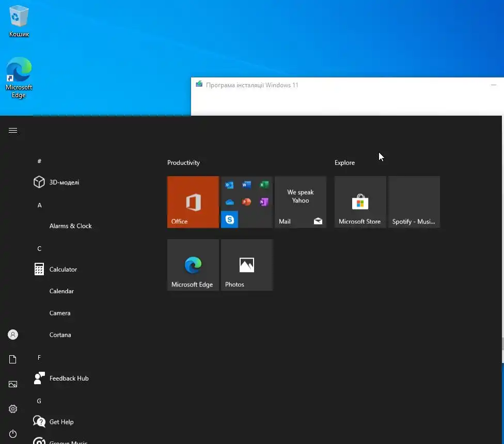Image resolution: width=504 pixels, height=444 pixels.
Task: Open Microsoft Edge desktop shortcut
Action: (19, 78)
